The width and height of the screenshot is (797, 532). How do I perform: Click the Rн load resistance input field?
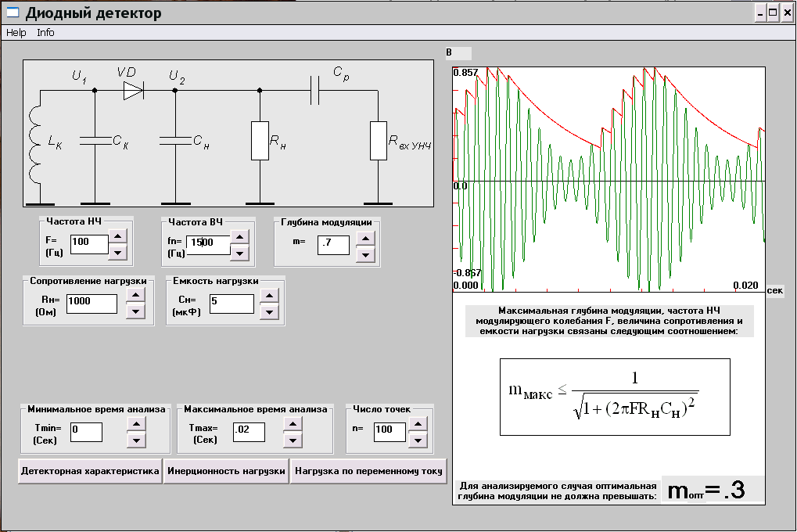click(92, 303)
